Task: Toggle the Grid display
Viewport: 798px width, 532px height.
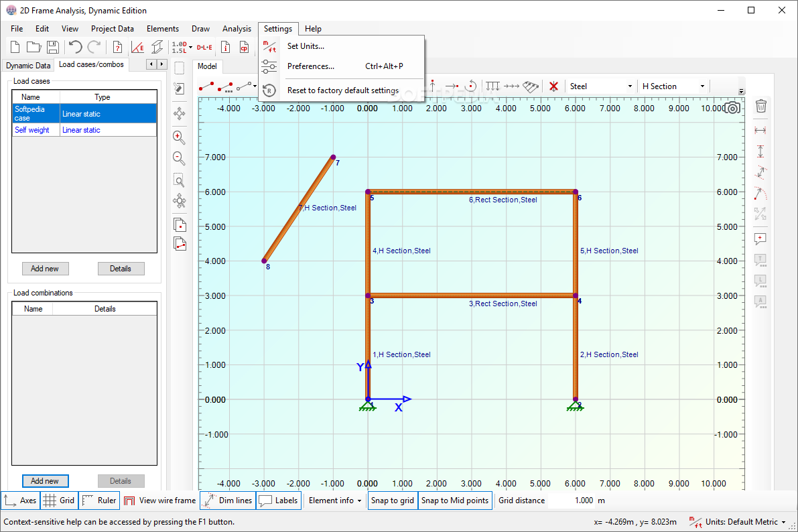Action: coord(59,501)
